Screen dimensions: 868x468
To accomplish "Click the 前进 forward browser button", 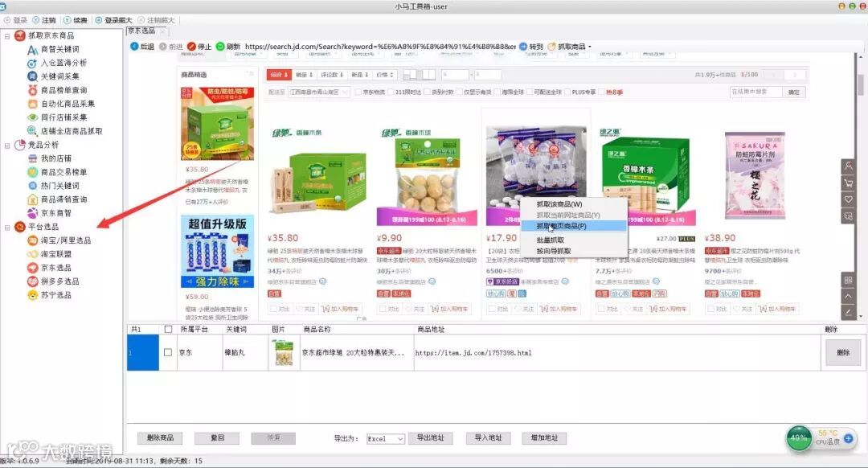I will pyautogui.click(x=171, y=47).
